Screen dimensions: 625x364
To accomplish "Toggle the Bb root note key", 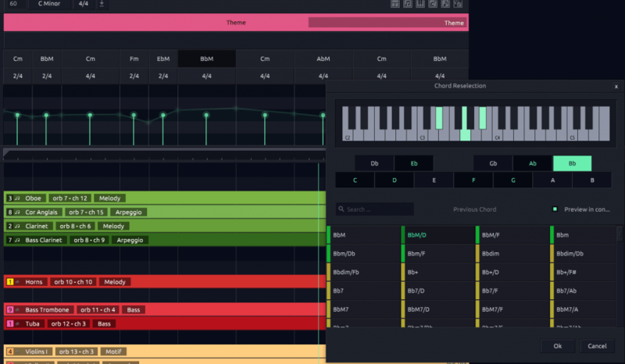I will pyautogui.click(x=572, y=163).
